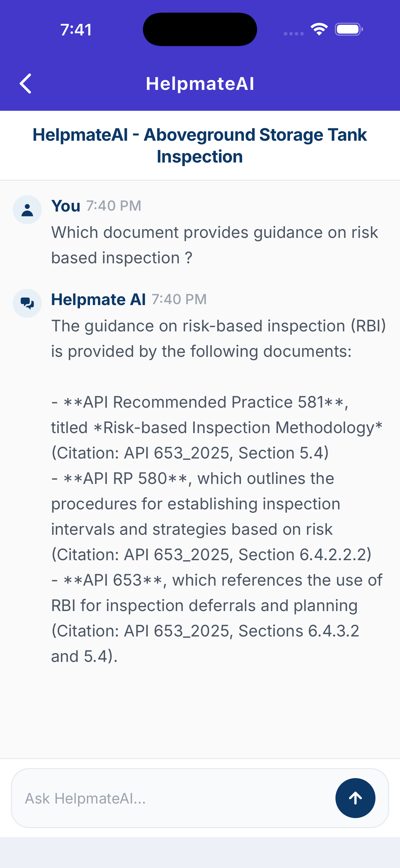This screenshot has width=400, height=868.
Task: Tap the status bar clock 7:41
Action: point(76,30)
